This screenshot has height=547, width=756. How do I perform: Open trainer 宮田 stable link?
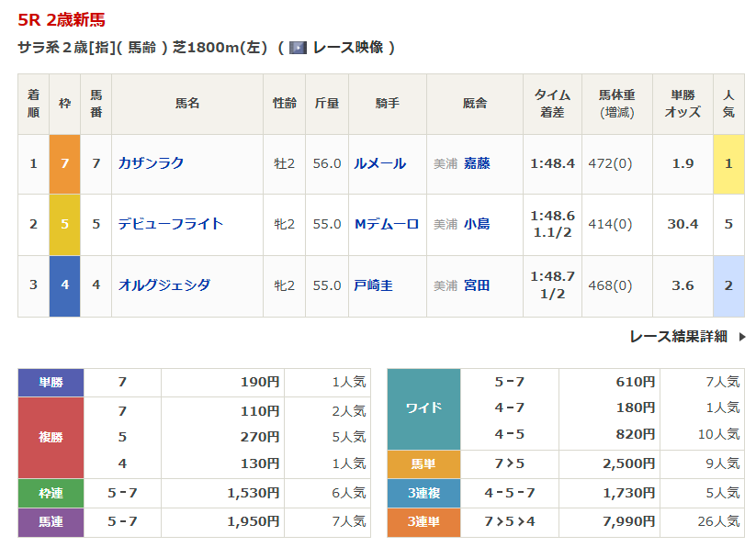(476, 285)
